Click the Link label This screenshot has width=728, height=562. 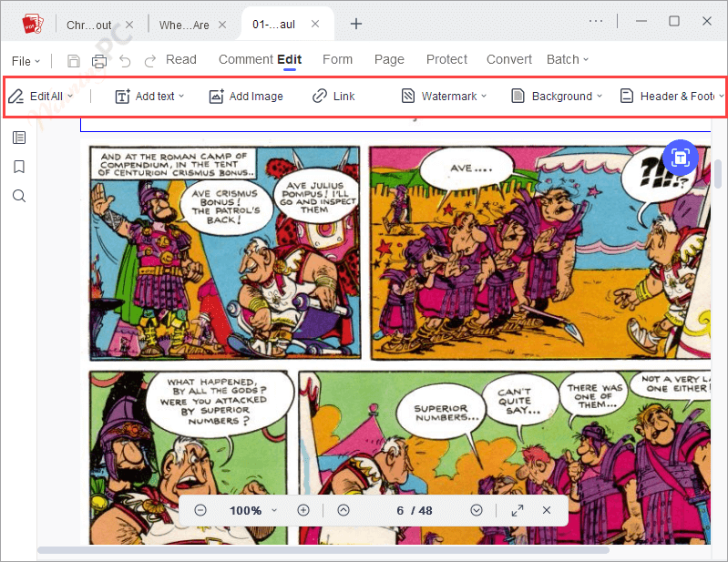click(344, 96)
